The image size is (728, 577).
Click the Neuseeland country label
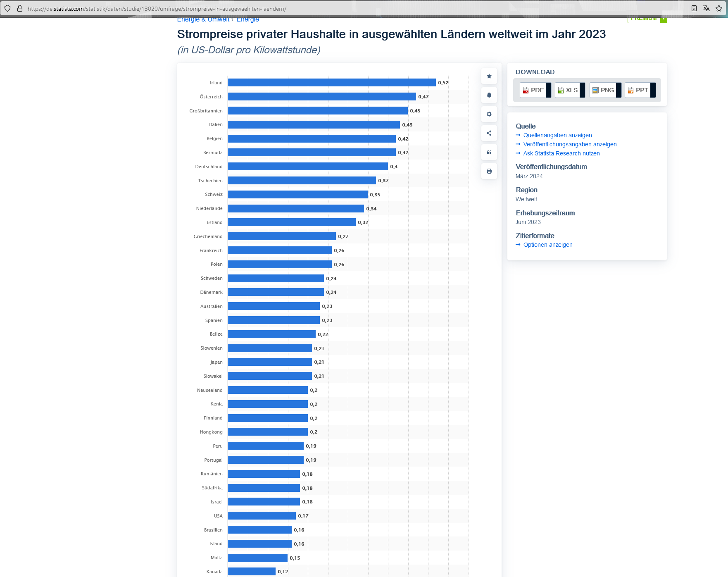(210, 390)
